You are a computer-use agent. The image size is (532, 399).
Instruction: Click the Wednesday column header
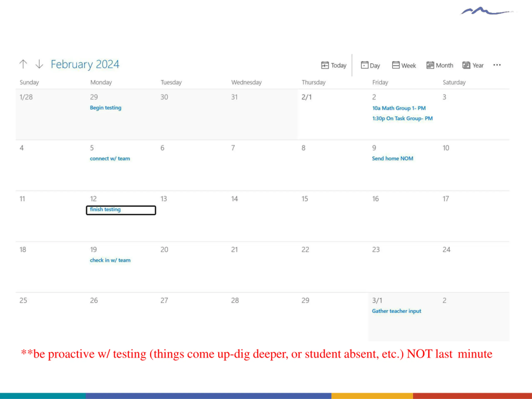(246, 83)
